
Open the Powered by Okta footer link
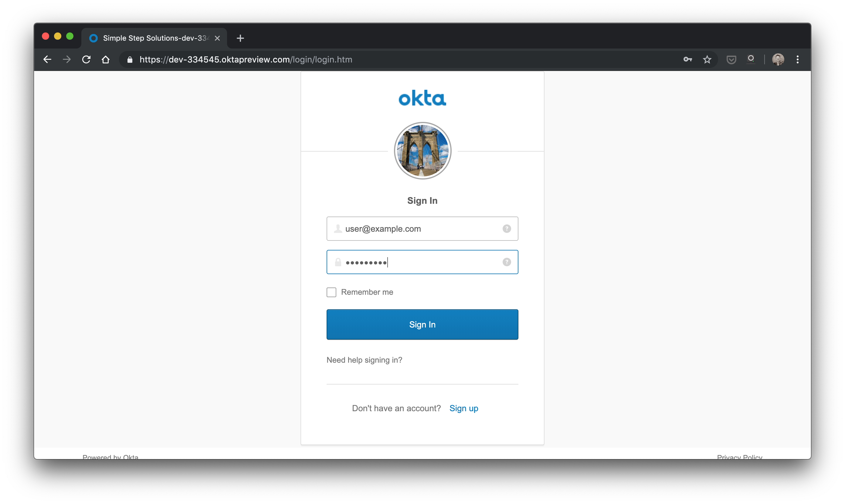[x=110, y=456]
